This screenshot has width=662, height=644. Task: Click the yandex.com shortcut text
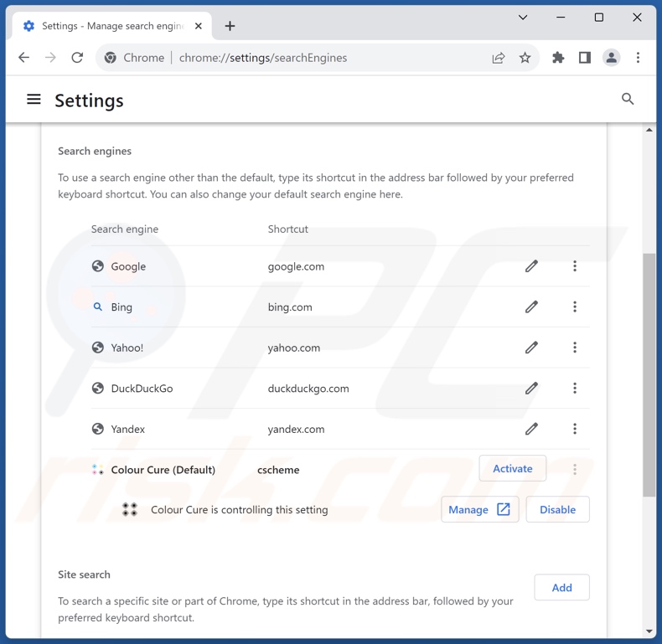pyautogui.click(x=296, y=429)
